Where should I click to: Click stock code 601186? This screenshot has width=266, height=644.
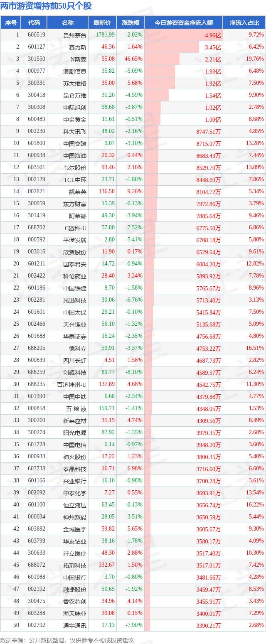(37, 288)
